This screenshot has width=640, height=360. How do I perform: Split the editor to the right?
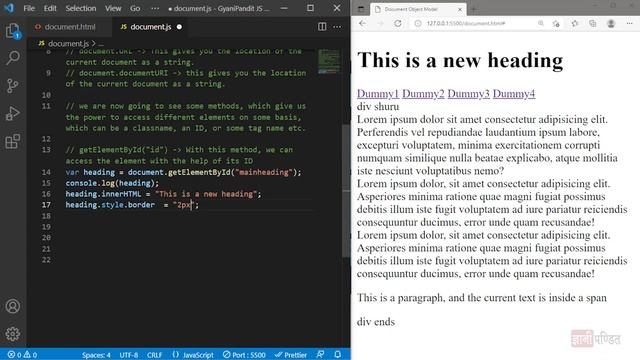pyautogui.click(x=322, y=27)
